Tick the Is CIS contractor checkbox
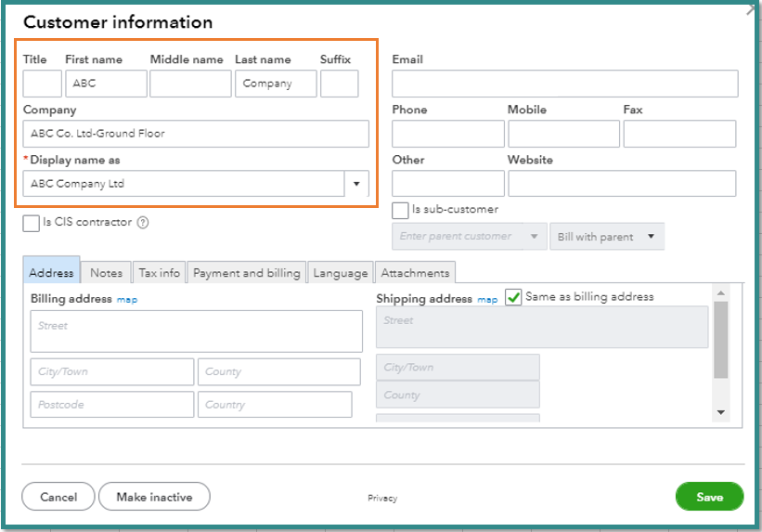Viewport: 762px width, 532px height. pyautogui.click(x=32, y=223)
